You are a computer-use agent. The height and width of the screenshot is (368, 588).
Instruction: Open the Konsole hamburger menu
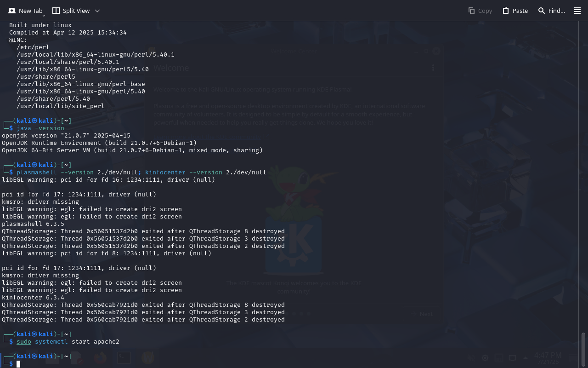click(577, 11)
